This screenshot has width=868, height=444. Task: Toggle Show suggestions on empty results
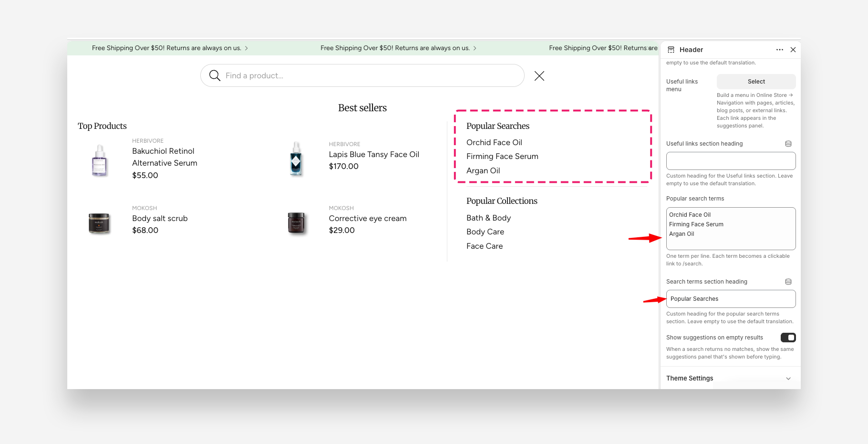[788, 338]
